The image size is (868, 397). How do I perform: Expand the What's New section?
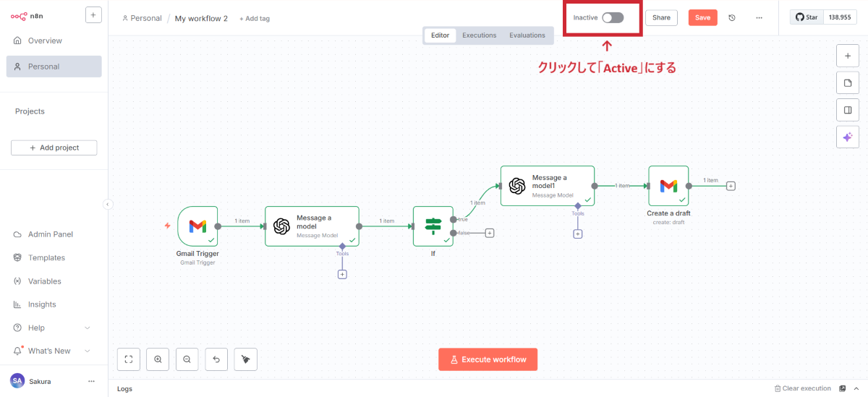(x=88, y=351)
